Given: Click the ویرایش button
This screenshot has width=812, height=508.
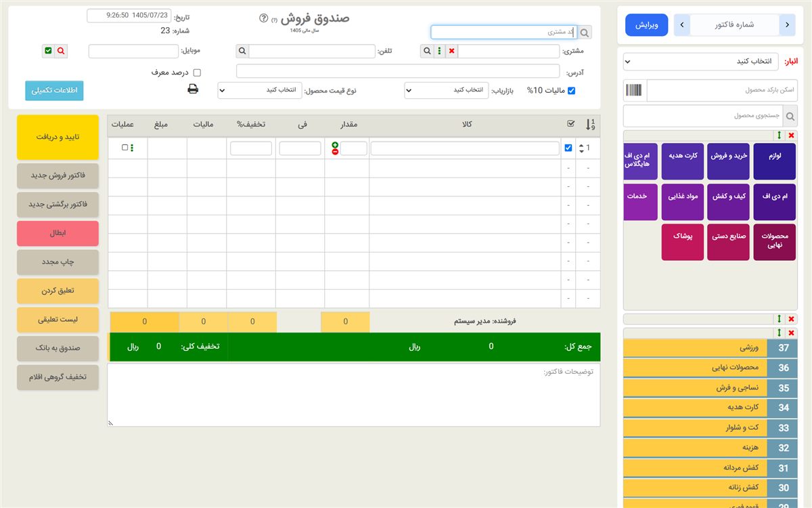Looking at the screenshot, I should (646, 25).
